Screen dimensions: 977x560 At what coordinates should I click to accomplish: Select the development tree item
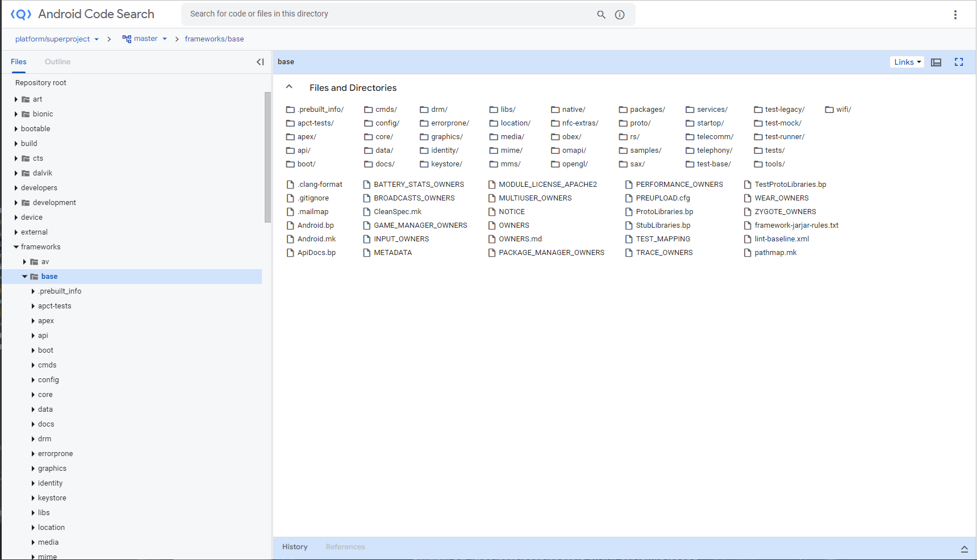[54, 203]
